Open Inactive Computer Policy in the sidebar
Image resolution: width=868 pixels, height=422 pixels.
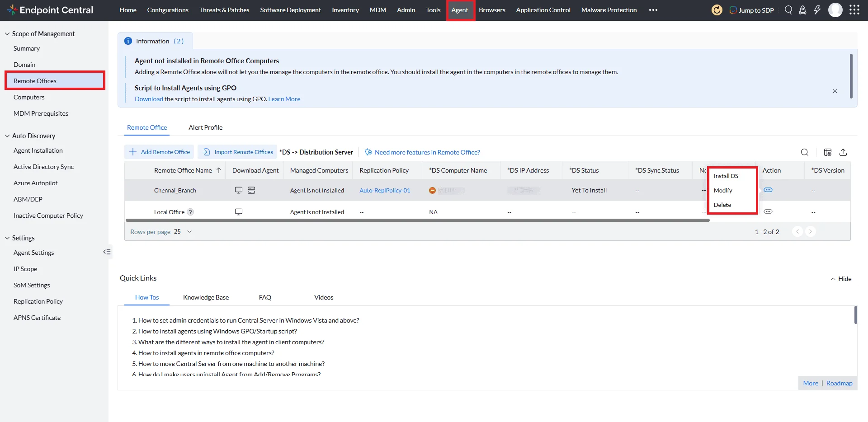pos(48,216)
